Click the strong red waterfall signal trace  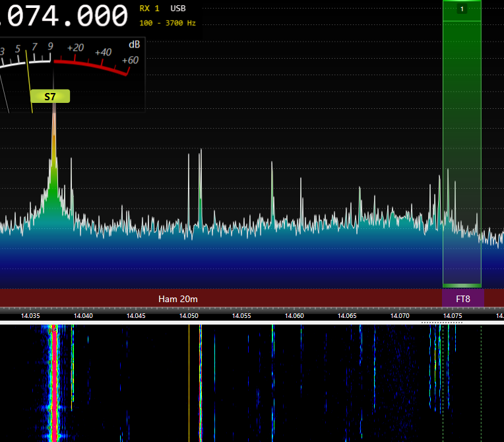[54, 383]
